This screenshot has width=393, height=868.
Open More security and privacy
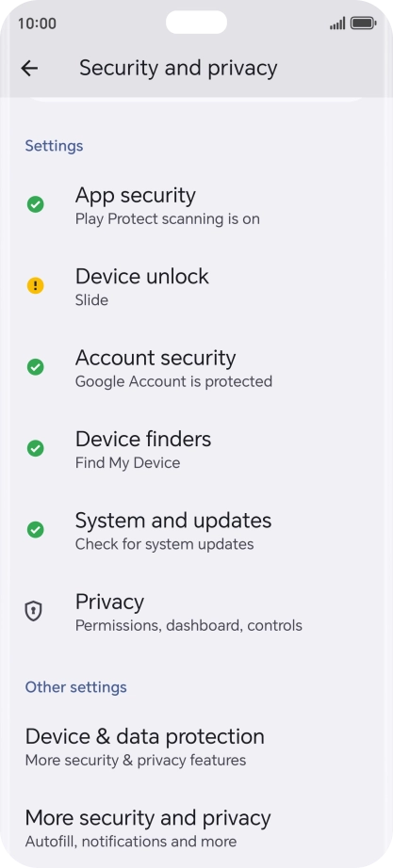[x=196, y=828]
